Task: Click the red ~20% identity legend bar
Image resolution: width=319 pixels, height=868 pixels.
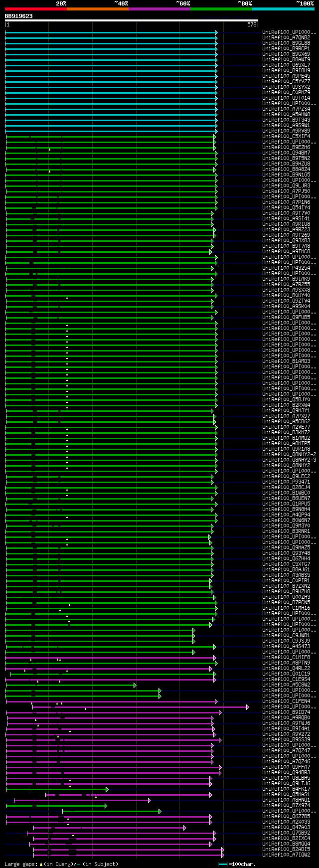Action: point(36,9)
